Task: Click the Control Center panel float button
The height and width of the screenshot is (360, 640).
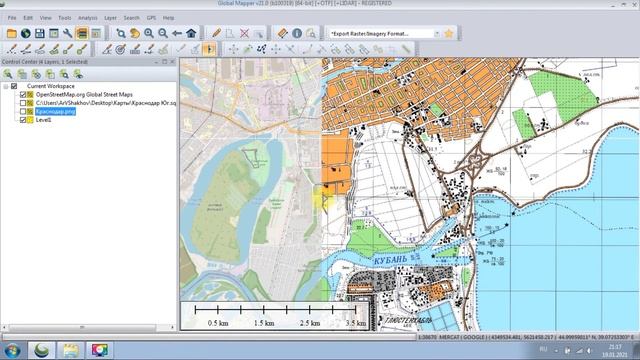Action: (164, 62)
